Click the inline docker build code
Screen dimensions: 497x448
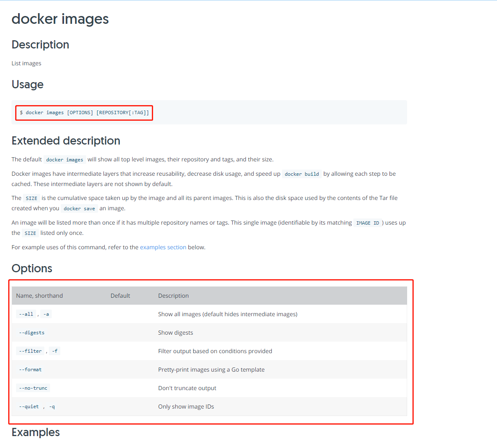click(302, 174)
